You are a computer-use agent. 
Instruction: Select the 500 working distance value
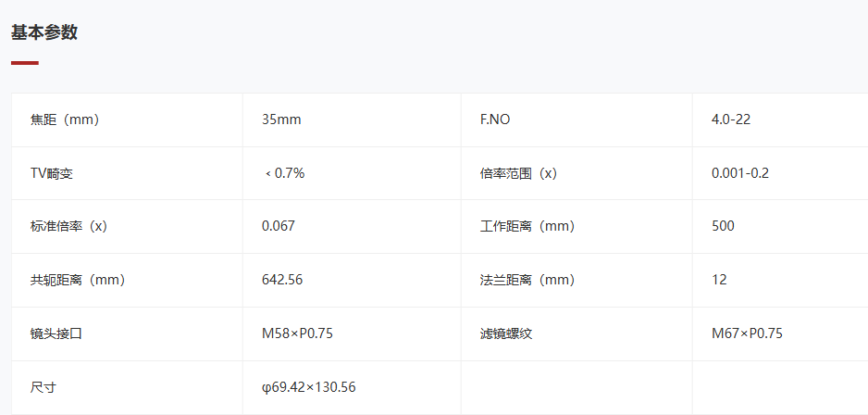(723, 226)
